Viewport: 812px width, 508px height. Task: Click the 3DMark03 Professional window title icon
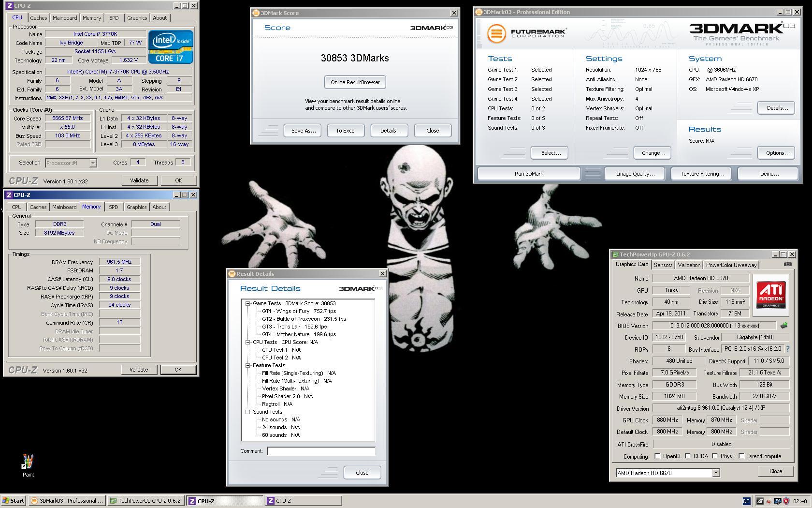(x=479, y=12)
